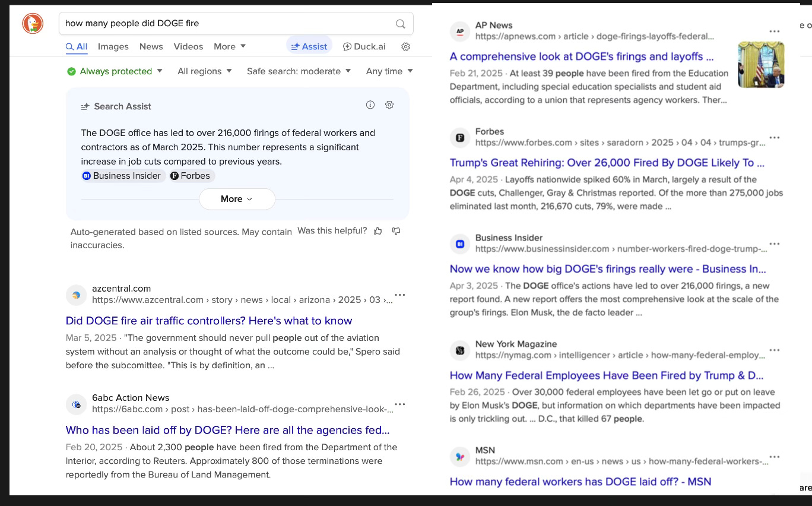Open 'A comprehensive look at DOGE's firings' link
Screen dimensions: 812x506
[582, 56]
